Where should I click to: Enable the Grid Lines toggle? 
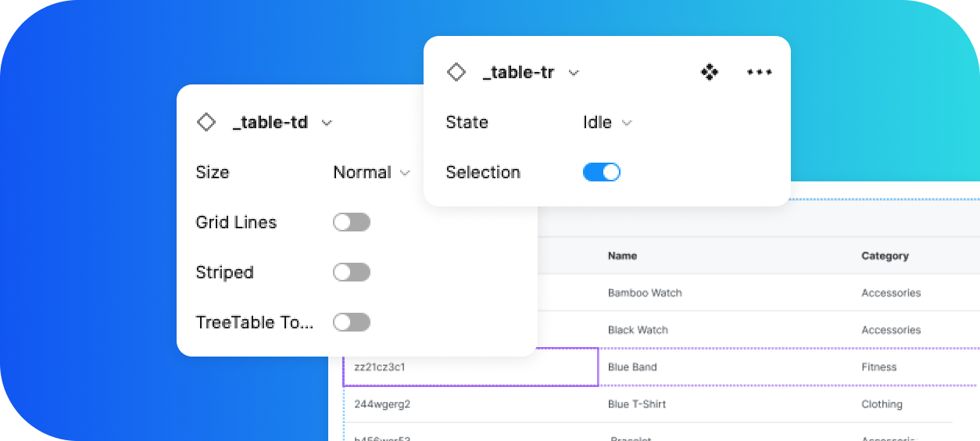click(352, 222)
